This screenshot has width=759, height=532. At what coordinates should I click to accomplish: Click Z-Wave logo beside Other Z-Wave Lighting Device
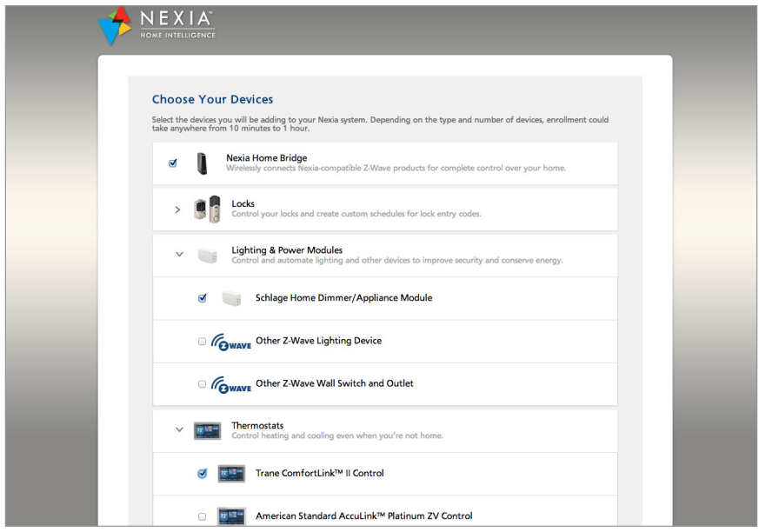[231, 342]
